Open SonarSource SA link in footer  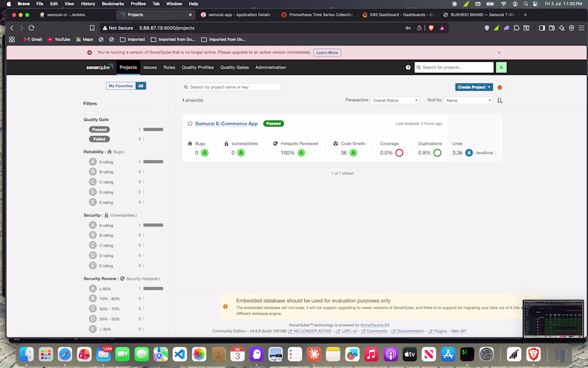(375, 325)
